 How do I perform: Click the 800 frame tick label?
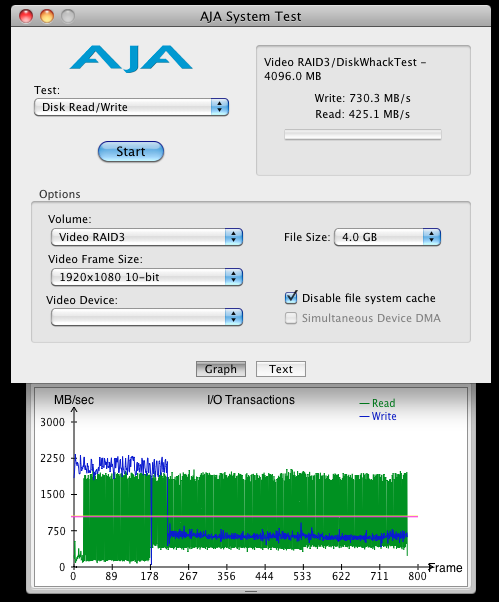[417, 576]
